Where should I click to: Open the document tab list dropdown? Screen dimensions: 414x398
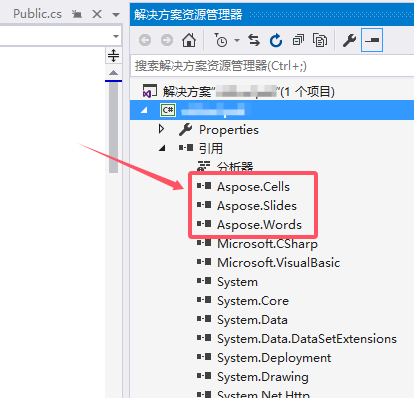coord(116,15)
